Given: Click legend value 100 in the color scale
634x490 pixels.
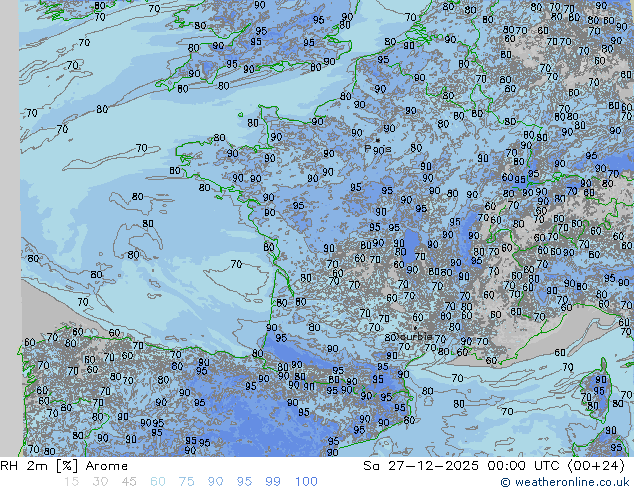Looking at the screenshot, I should [x=306, y=482].
